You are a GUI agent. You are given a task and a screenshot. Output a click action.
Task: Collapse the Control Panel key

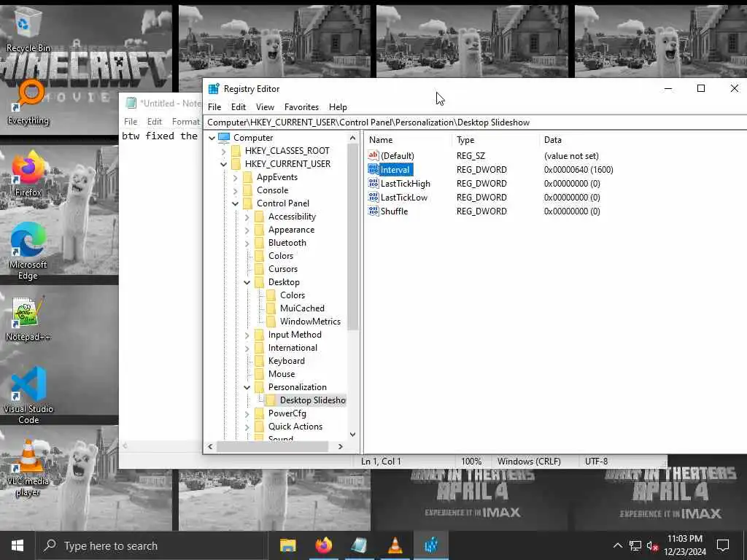236,203
